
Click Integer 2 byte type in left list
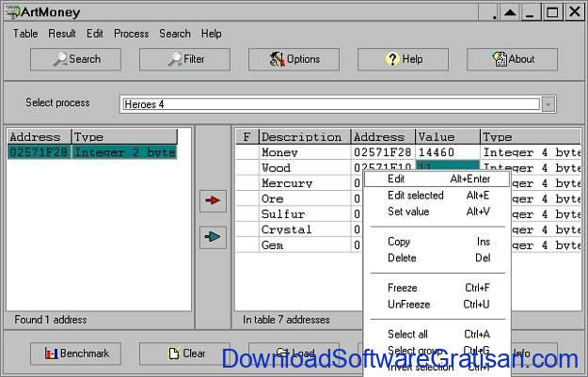click(x=124, y=152)
